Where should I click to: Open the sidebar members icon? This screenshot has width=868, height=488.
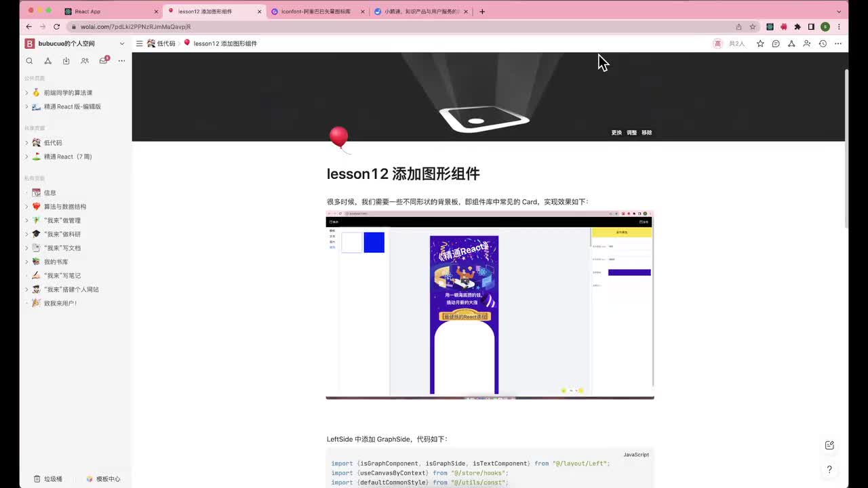coord(85,60)
